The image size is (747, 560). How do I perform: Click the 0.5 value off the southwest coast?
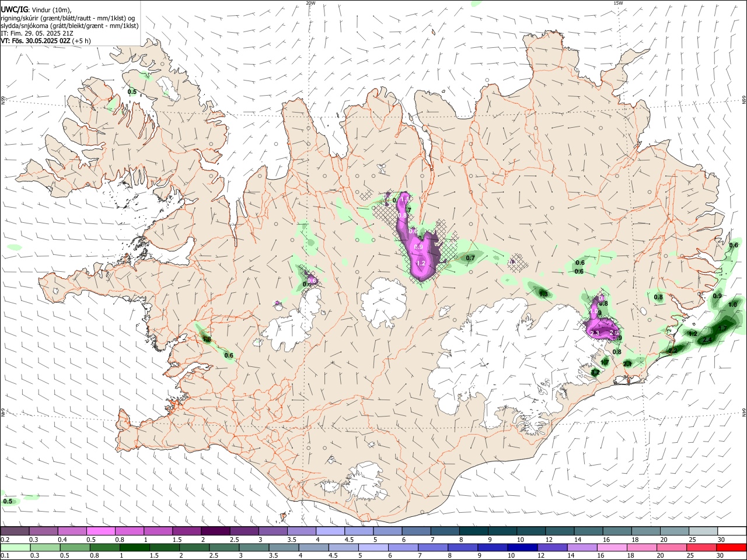pos(8,501)
